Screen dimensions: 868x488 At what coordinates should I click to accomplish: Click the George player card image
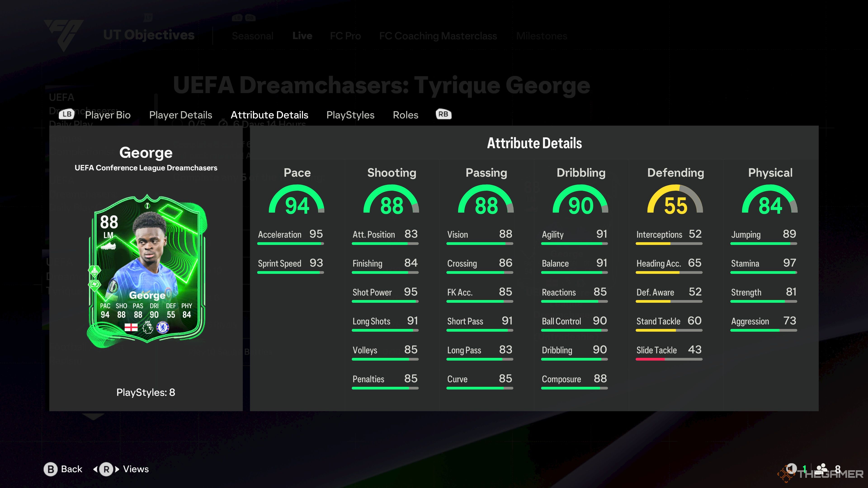coord(147,271)
